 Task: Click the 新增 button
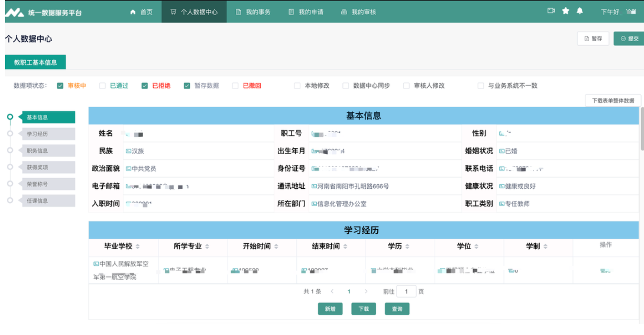pos(330,309)
